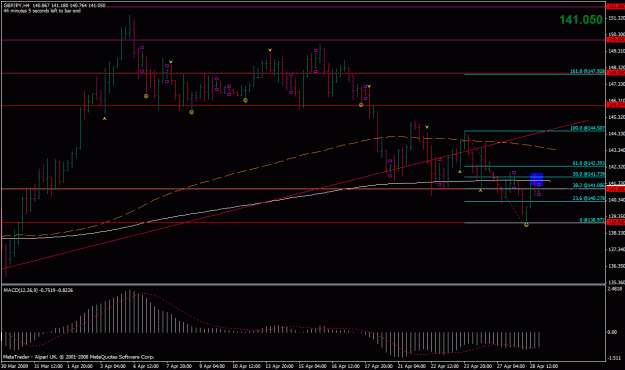The image size is (625, 370).
Task: Click the 151.320 price scale value
Action: coord(616,18)
